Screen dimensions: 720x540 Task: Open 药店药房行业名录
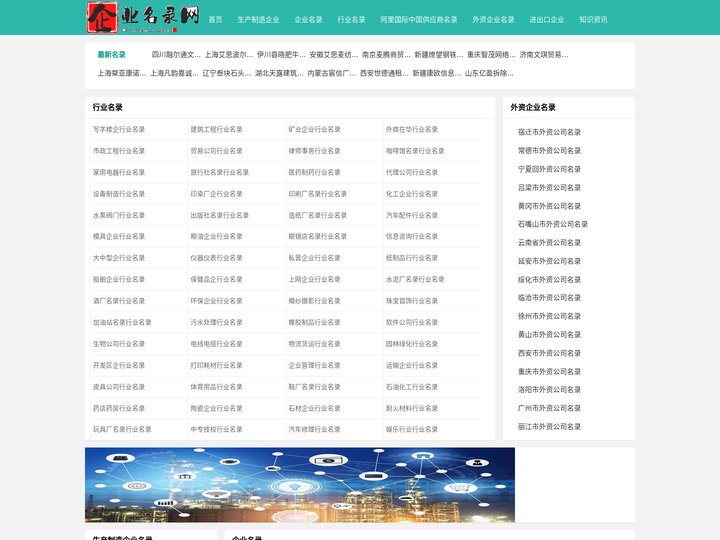pos(119,408)
